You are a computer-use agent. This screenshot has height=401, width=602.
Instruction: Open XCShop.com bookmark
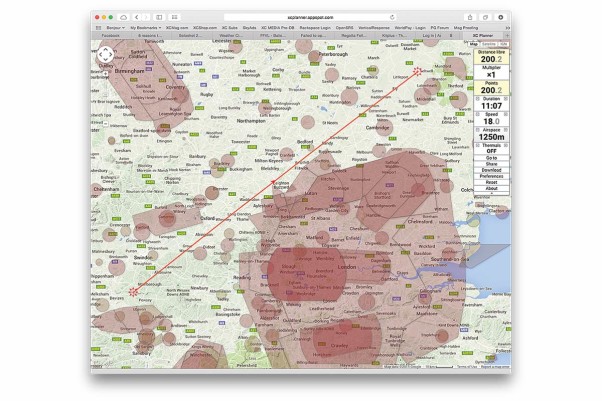point(205,28)
